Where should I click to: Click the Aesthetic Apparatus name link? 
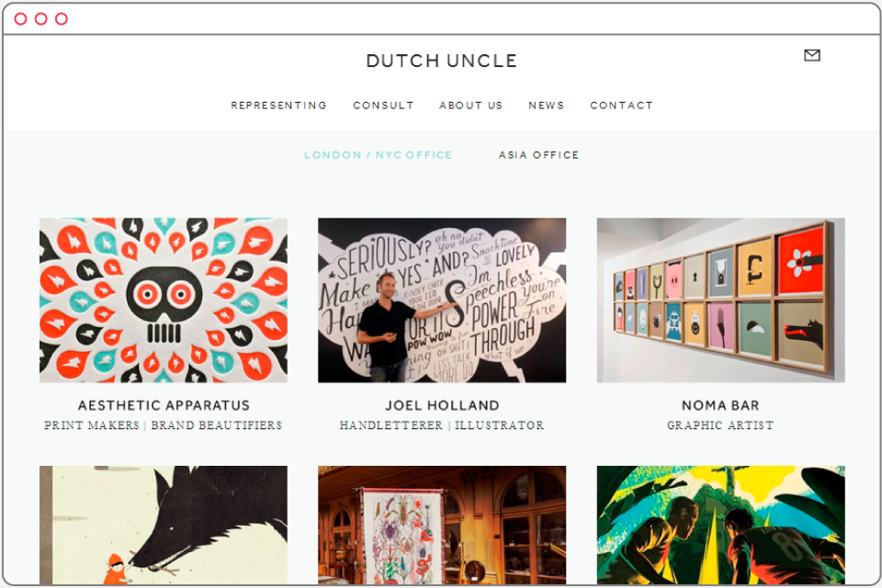(x=164, y=405)
